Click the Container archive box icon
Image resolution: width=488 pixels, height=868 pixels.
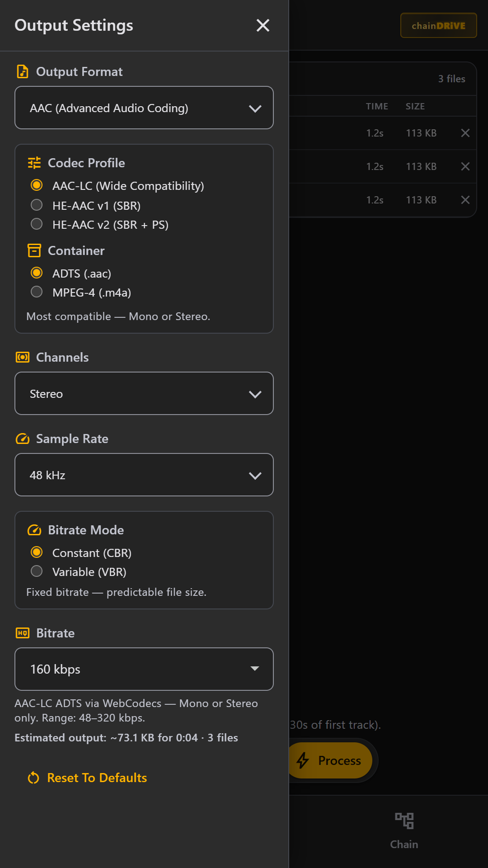34,250
